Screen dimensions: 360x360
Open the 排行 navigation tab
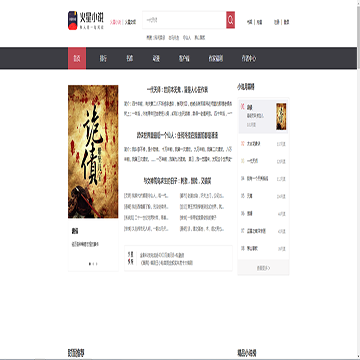click(x=103, y=58)
